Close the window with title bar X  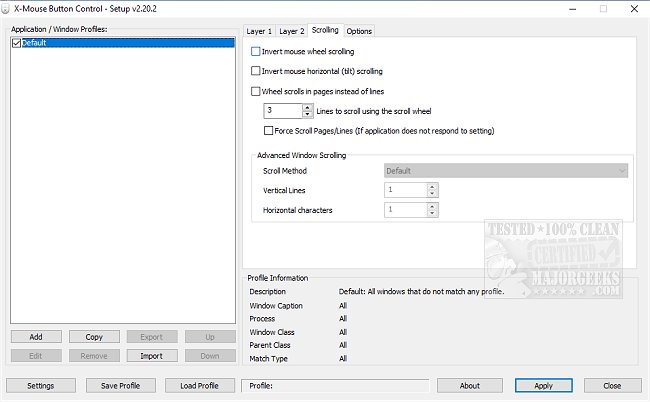click(634, 9)
